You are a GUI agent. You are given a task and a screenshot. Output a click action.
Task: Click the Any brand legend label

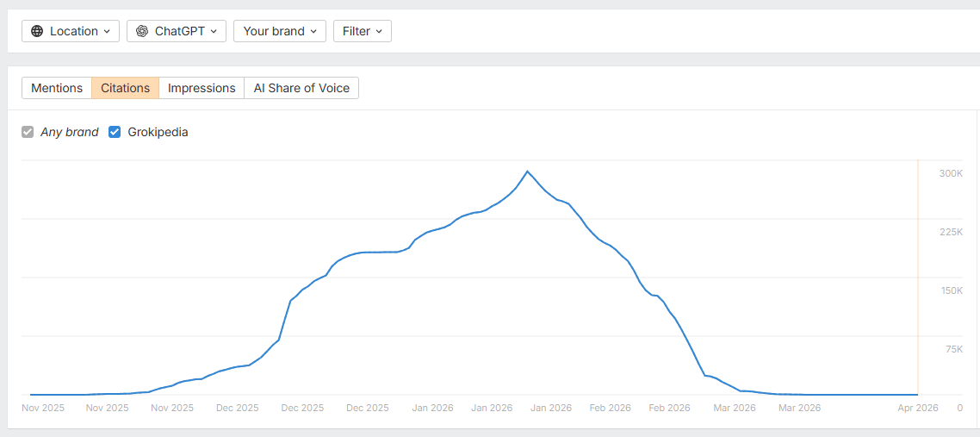[x=70, y=133]
